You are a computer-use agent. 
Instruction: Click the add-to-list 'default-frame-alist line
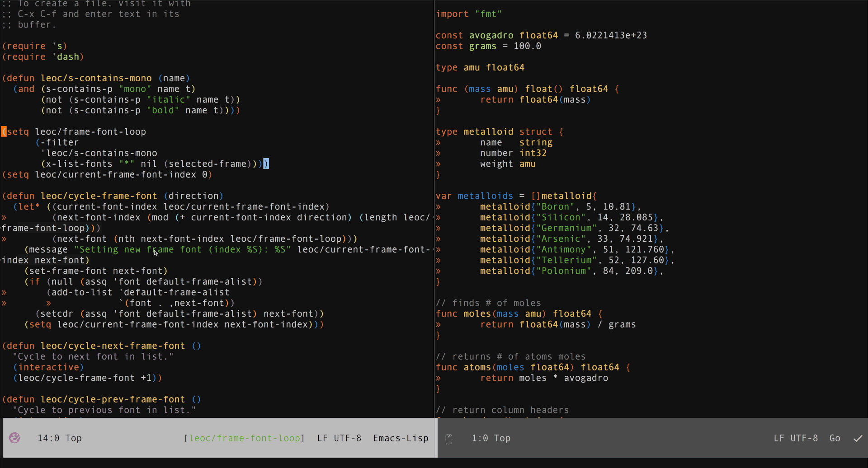pos(138,292)
